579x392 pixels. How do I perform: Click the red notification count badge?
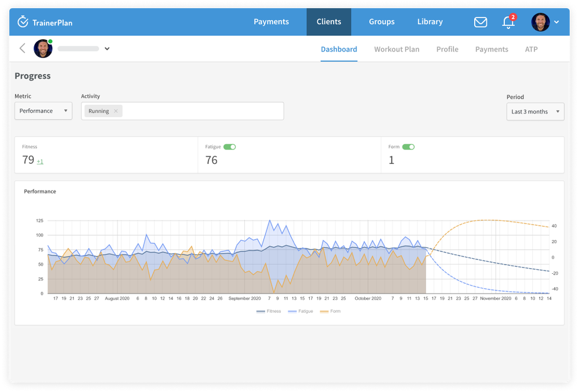tap(512, 17)
